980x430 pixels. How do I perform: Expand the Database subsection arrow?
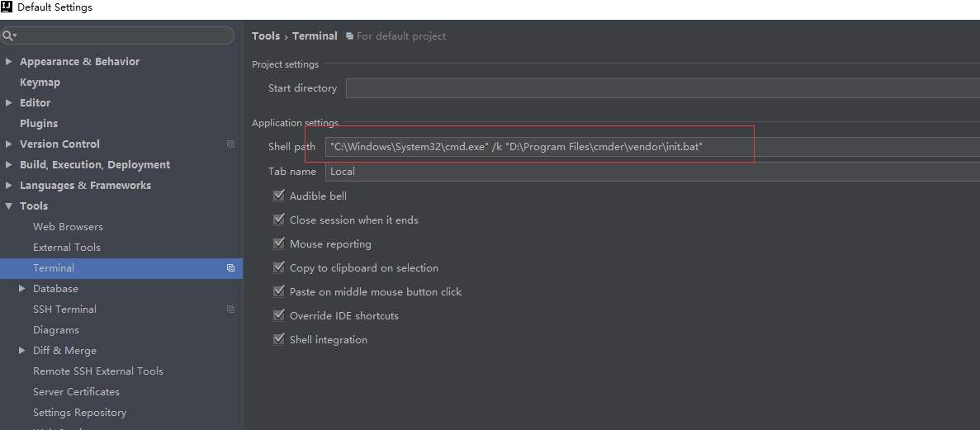tap(21, 288)
